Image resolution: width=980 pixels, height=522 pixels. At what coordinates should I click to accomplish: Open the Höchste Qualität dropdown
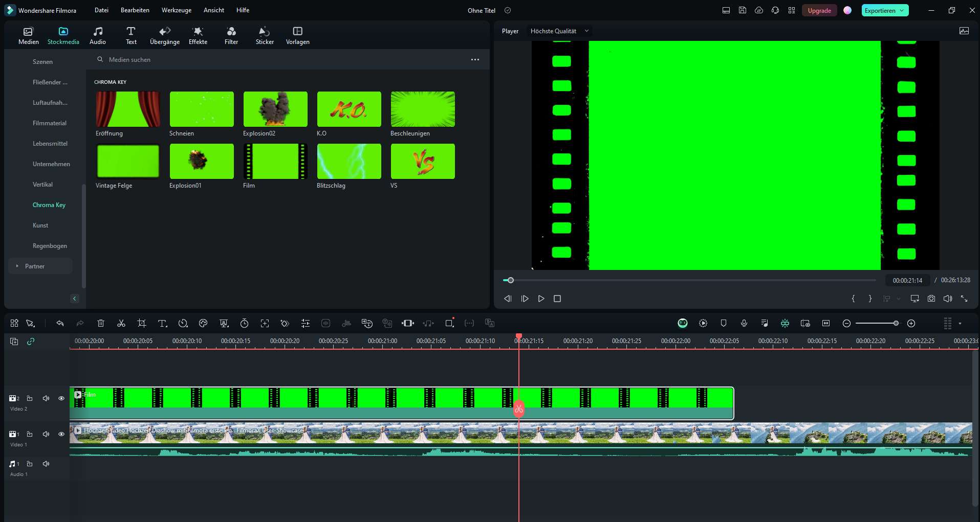tap(559, 31)
